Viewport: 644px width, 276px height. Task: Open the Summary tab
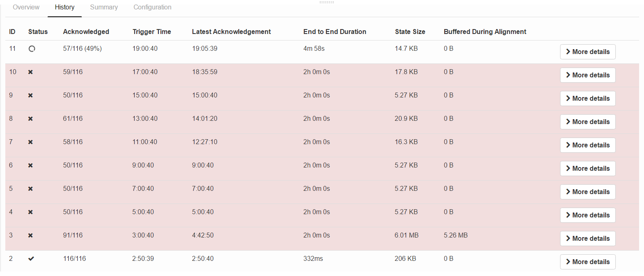[x=104, y=7]
